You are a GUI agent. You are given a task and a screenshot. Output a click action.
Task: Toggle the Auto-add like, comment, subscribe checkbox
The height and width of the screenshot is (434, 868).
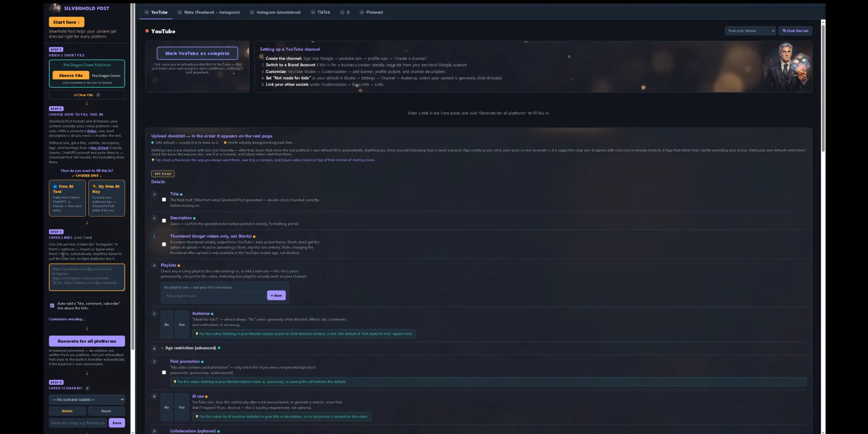(x=52, y=306)
